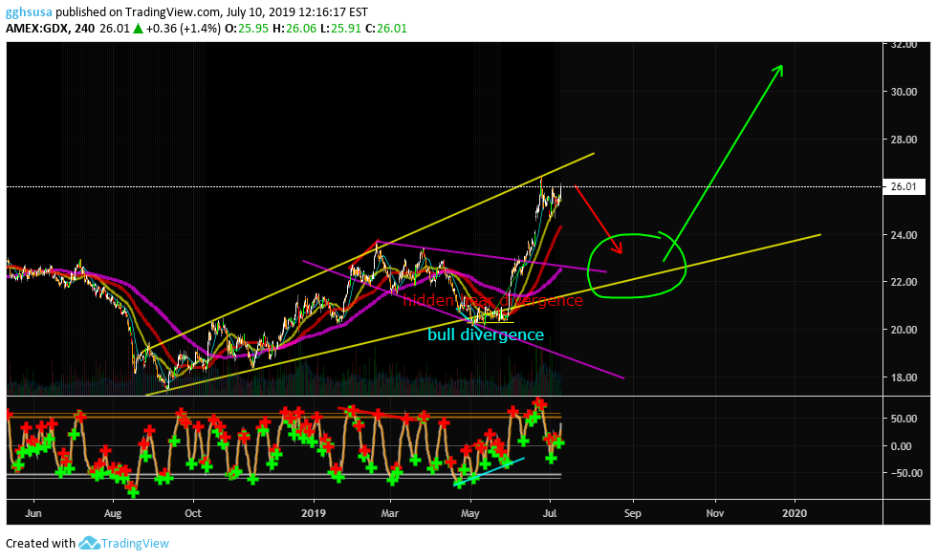This screenshot has height=560, width=937.
Task: Click the 26.01 current price label
Action: click(904, 187)
